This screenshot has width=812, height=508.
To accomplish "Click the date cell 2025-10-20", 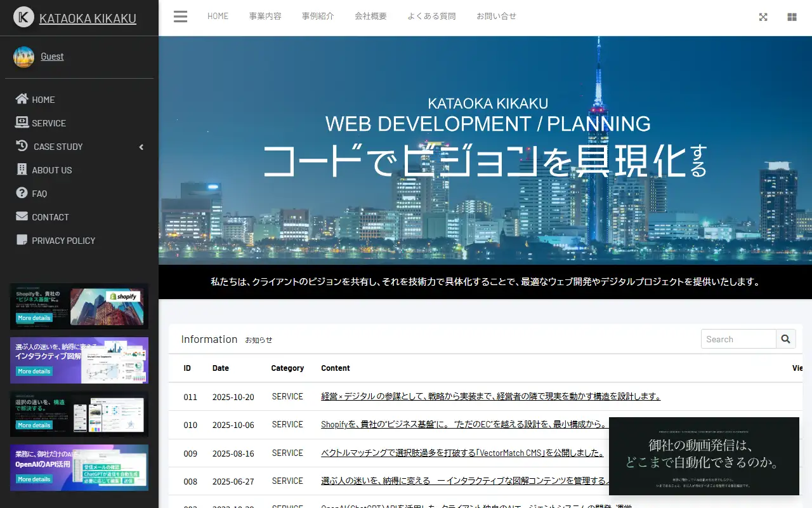I will coord(233,397).
